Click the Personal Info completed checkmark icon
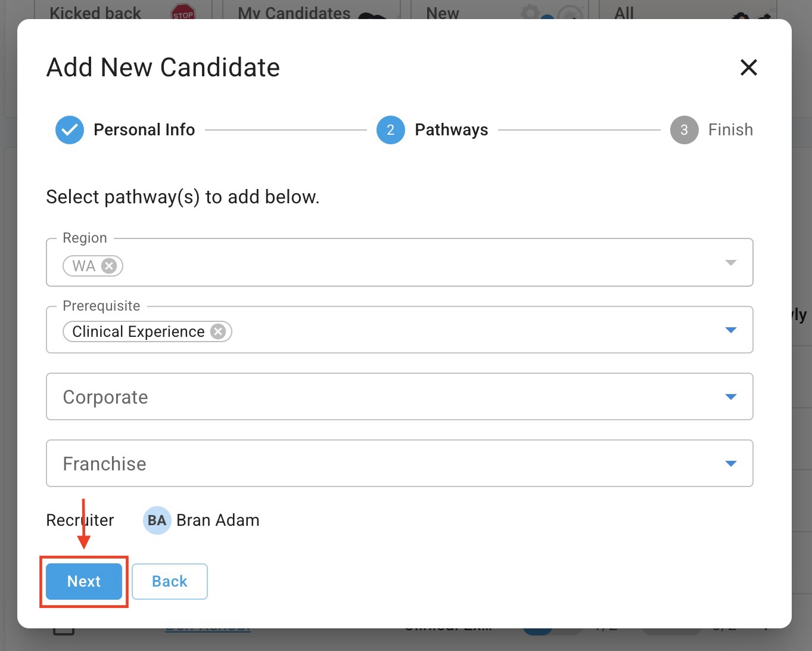The image size is (812, 651). point(70,130)
